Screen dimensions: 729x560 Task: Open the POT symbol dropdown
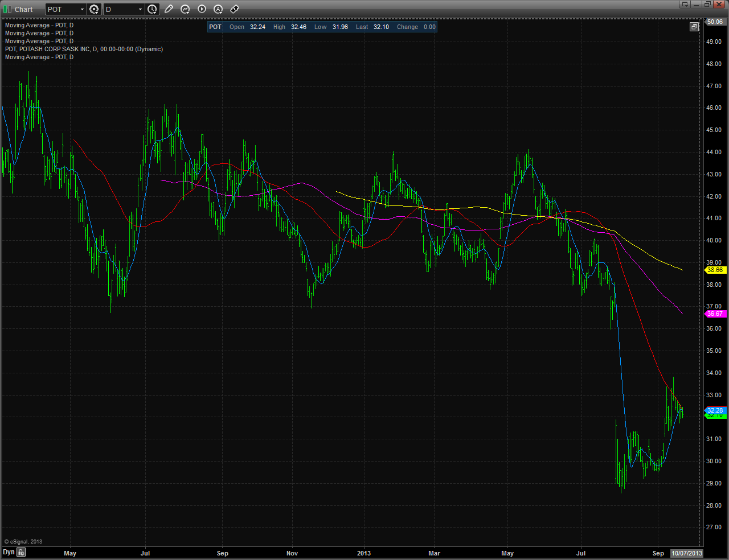point(81,9)
